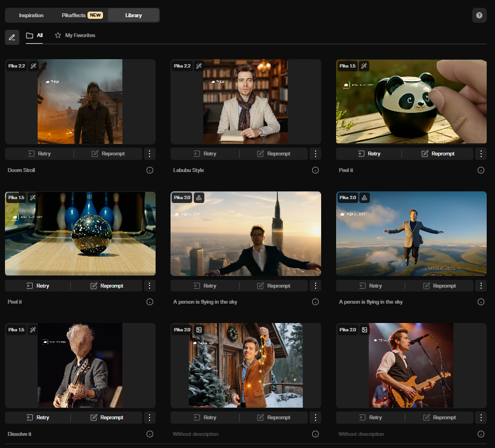495x448 pixels.
Task: Open three-dot menu for Doom Stroll video
Action: coord(149,154)
